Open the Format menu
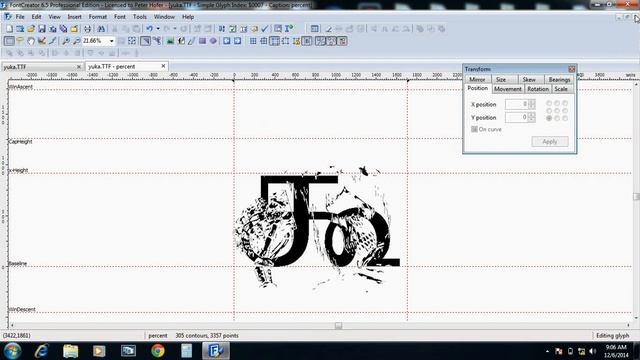The image size is (640, 360). [98, 17]
